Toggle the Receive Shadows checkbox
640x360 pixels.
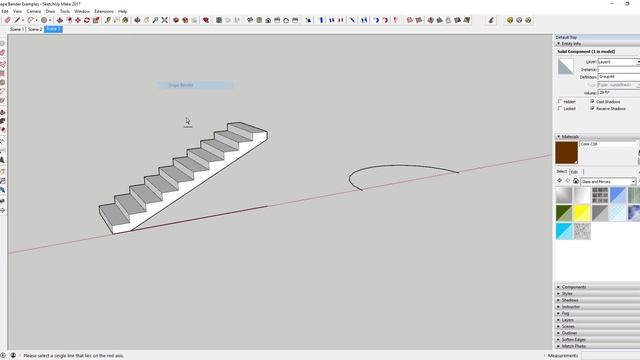(592, 109)
